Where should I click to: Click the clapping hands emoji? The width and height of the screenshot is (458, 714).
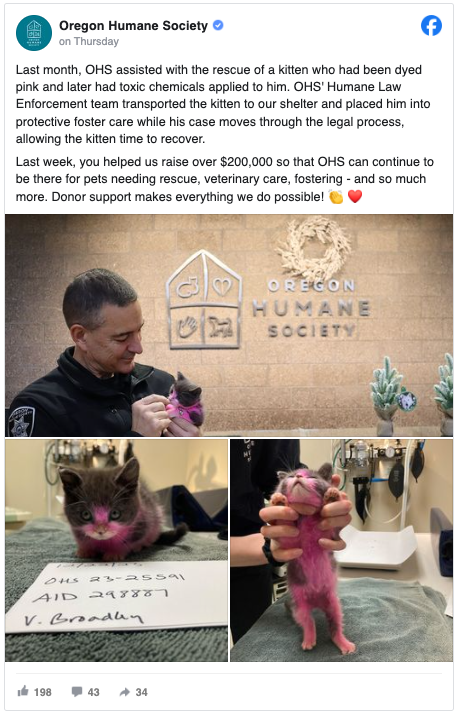tap(336, 197)
